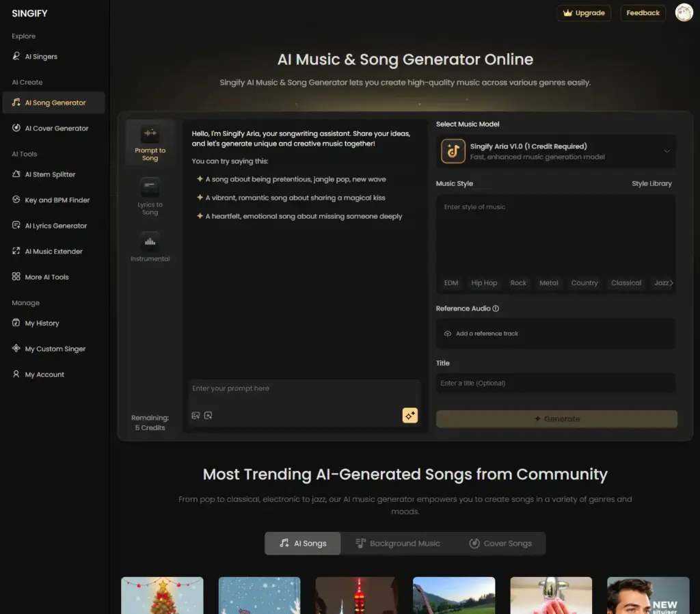Add the Classical style tag
The image size is (700, 614).
tap(626, 282)
